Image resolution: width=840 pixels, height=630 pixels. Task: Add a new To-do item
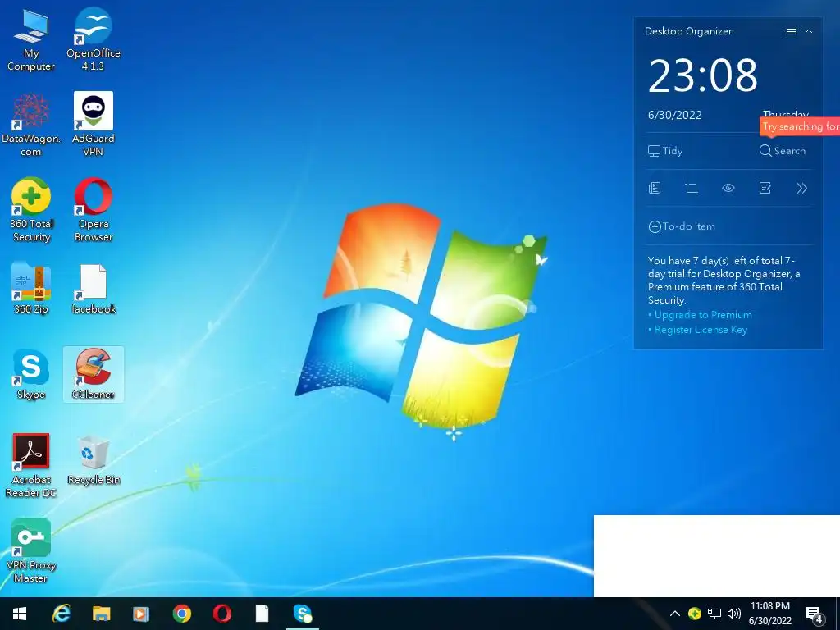[x=682, y=226]
